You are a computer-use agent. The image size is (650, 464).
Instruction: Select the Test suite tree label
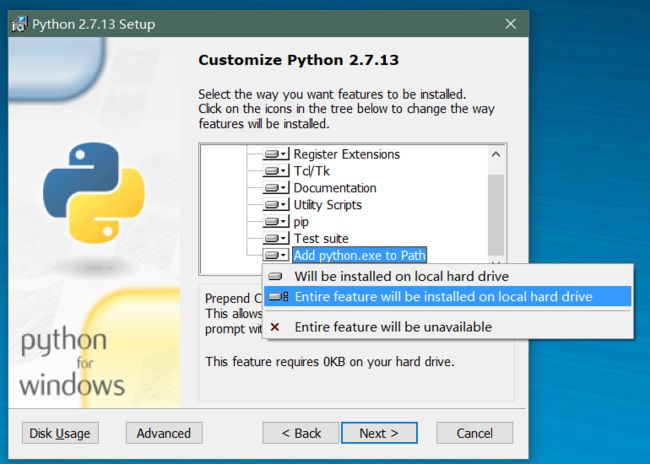[x=321, y=238]
